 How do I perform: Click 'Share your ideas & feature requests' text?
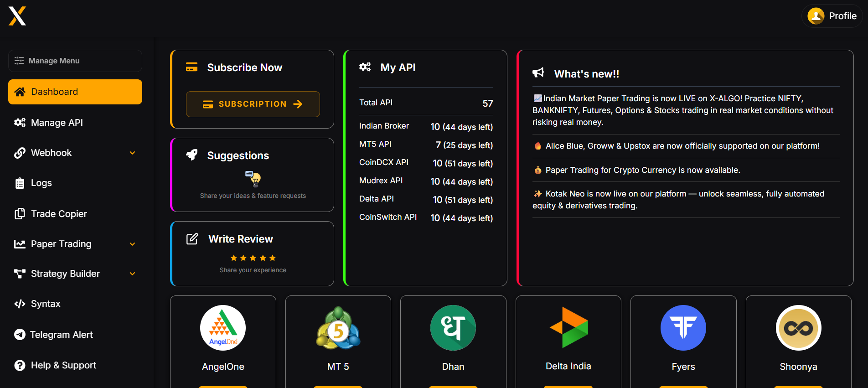click(253, 196)
